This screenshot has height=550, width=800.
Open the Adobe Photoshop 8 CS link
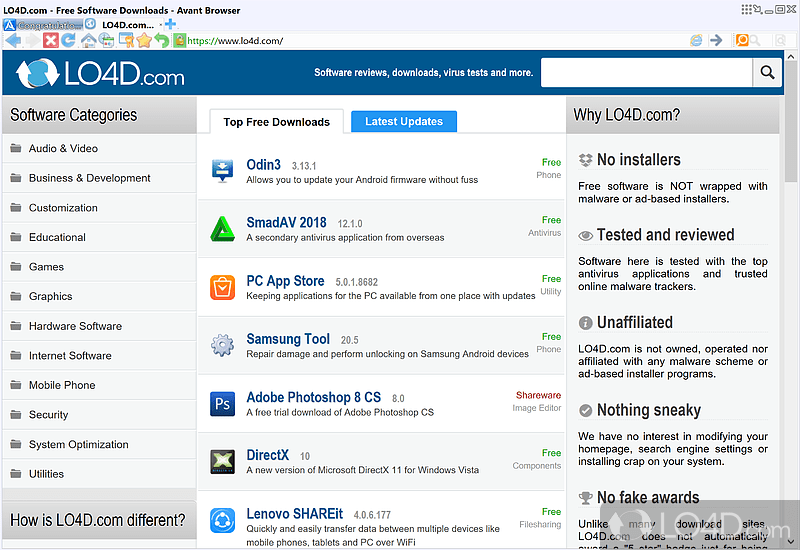[x=313, y=397]
